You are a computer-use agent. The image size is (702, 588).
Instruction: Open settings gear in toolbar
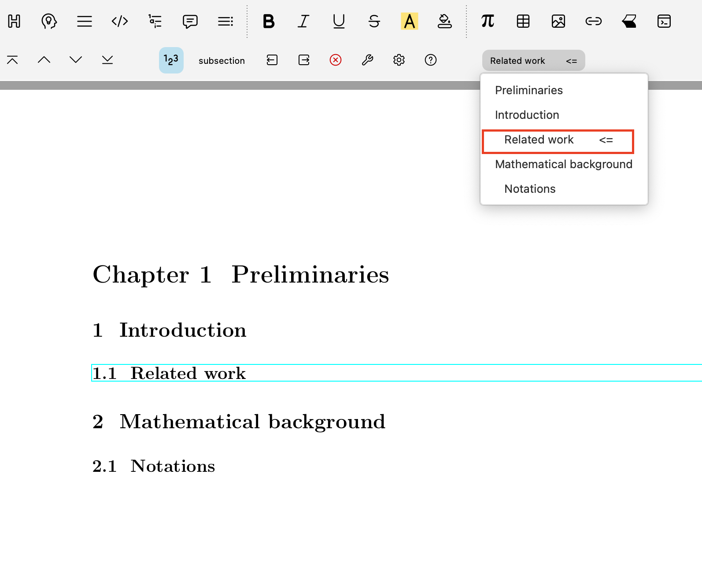tap(399, 60)
